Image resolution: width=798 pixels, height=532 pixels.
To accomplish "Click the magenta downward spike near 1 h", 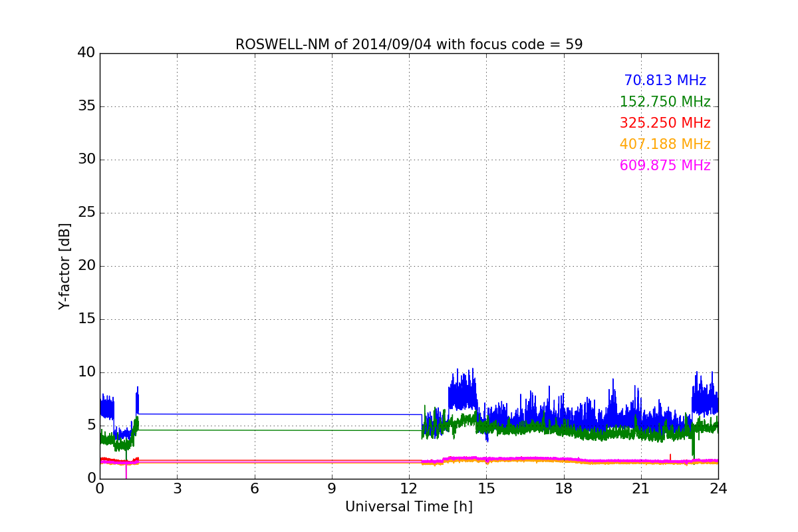I will pyautogui.click(x=126, y=471).
